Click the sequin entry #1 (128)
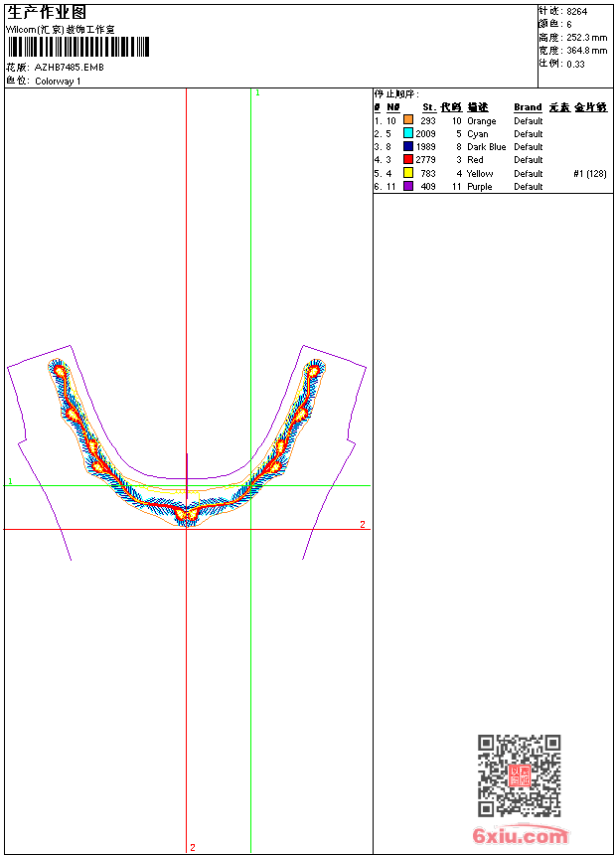The image size is (616, 855). tap(589, 174)
